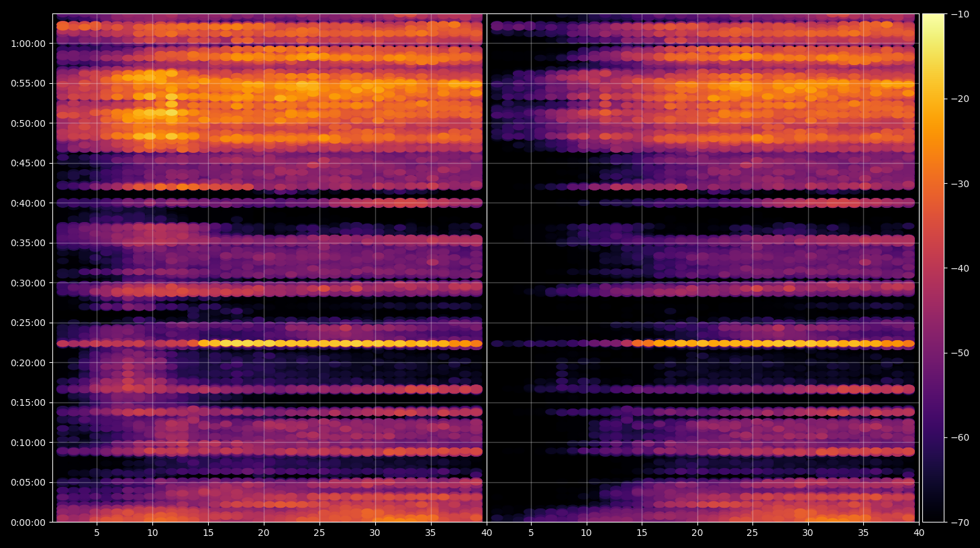Click x-axis label 40 between the two heatmaps
Image resolution: width=980 pixels, height=548 pixels.
[x=487, y=533]
